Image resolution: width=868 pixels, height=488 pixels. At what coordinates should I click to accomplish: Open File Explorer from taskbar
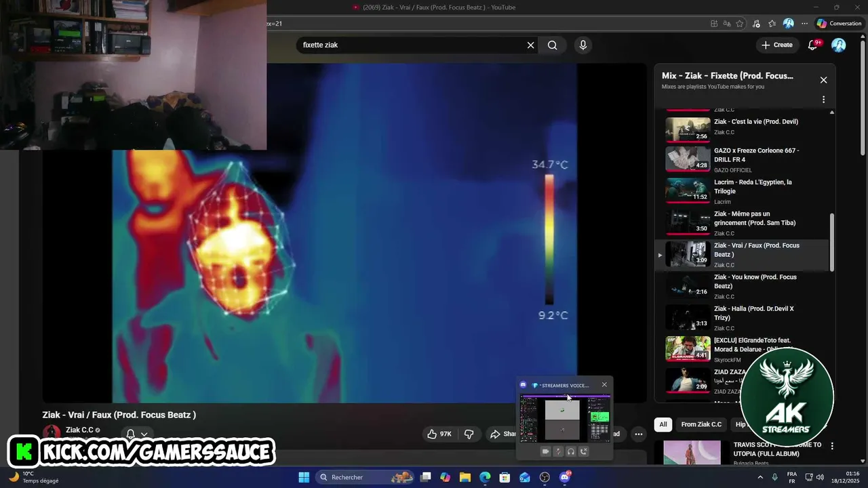pos(465,477)
